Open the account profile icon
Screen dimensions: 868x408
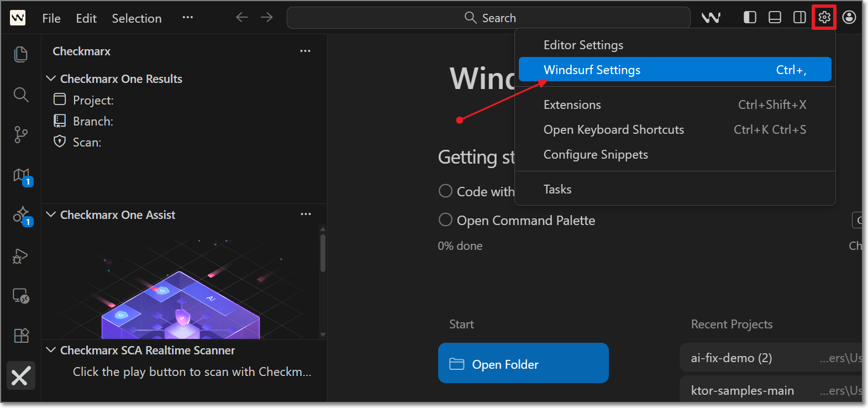849,18
